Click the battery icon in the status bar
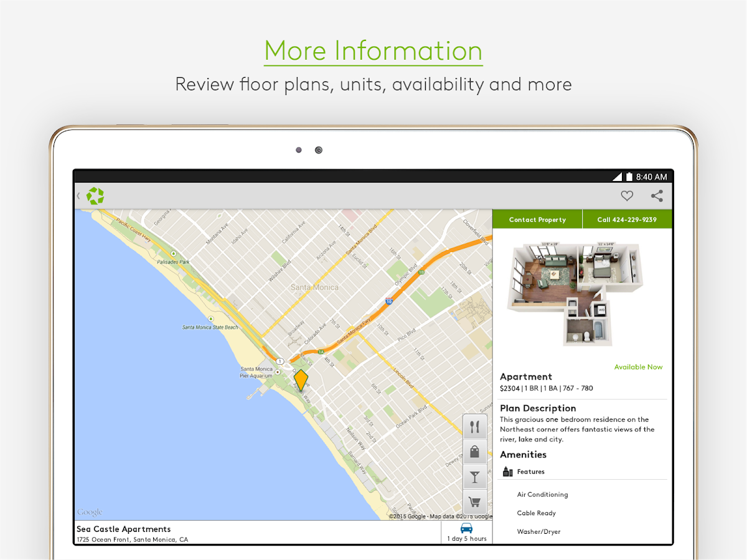This screenshot has width=747, height=560. [x=628, y=176]
